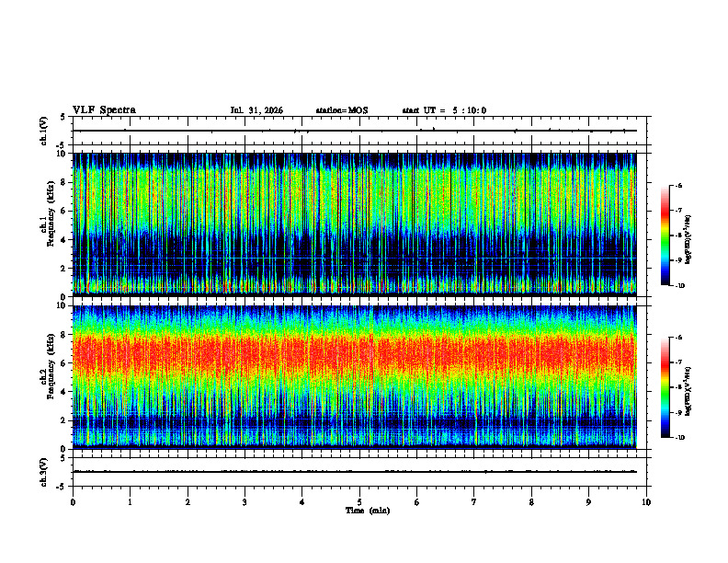Click the "-6" label on ch.1 colorbar
This screenshot has width=728, height=563.
point(679,186)
